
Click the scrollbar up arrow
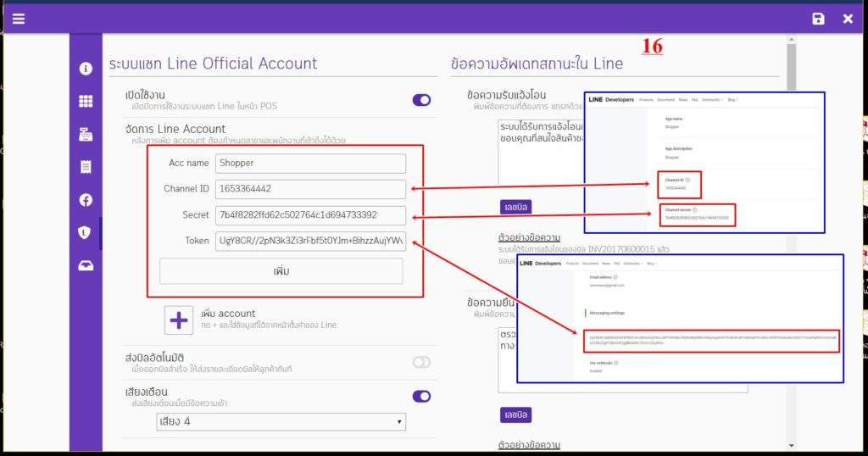click(x=791, y=39)
